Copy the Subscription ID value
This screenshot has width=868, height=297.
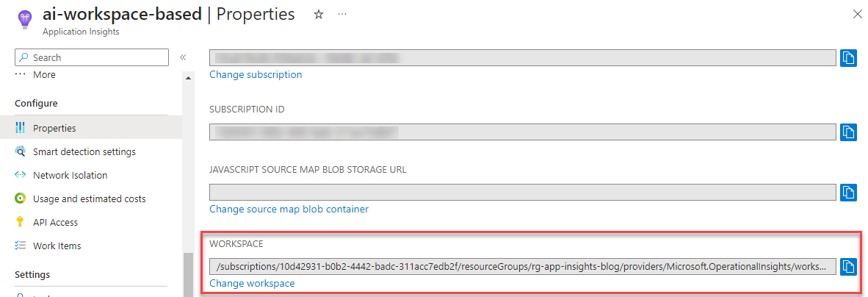[x=848, y=132]
